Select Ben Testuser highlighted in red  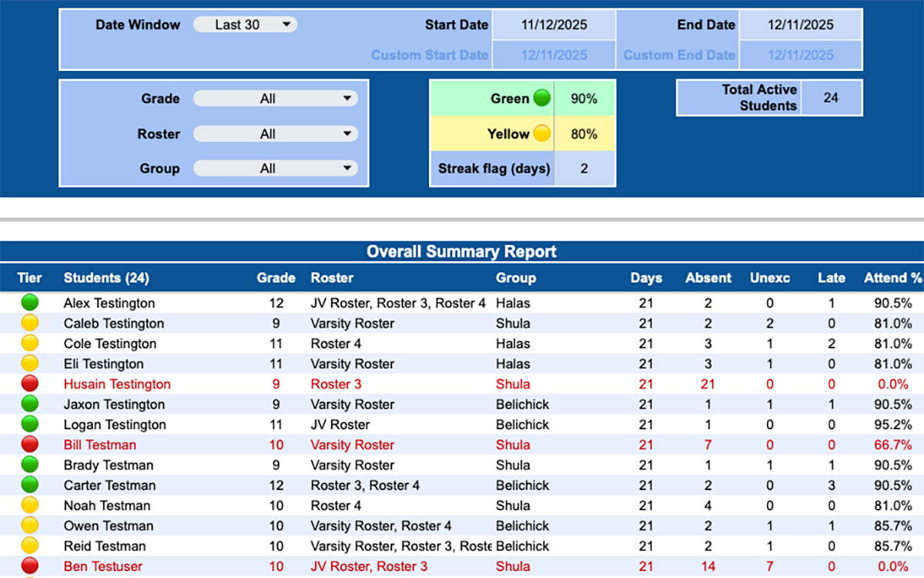point(102,566)
